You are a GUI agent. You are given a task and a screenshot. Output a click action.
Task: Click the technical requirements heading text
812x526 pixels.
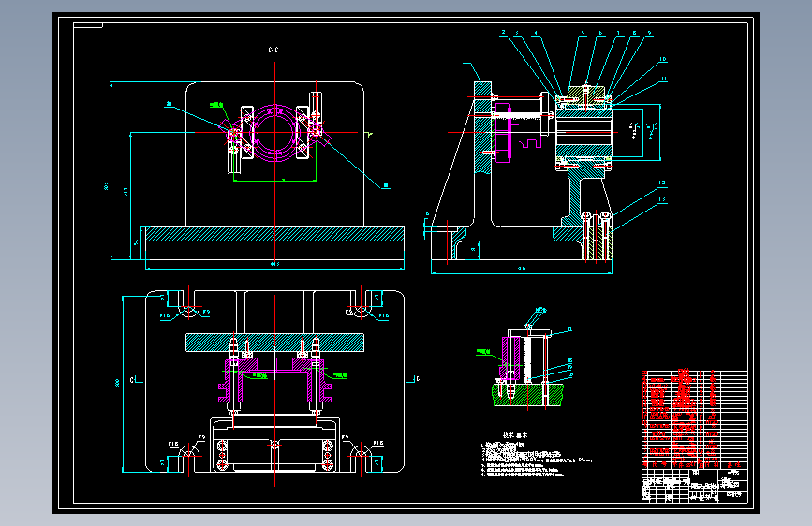[x=515, y=435]
